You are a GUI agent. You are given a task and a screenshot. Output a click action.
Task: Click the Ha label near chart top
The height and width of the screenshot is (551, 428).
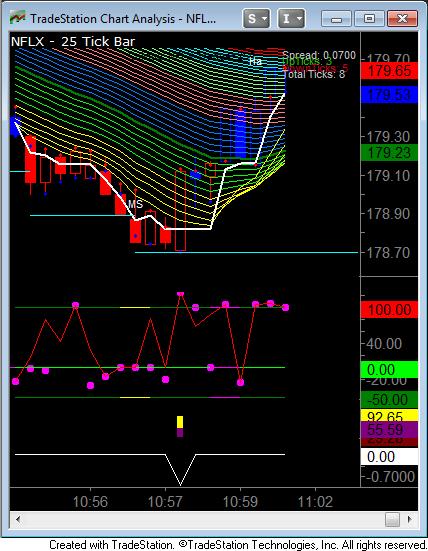[x=255, y=61]
